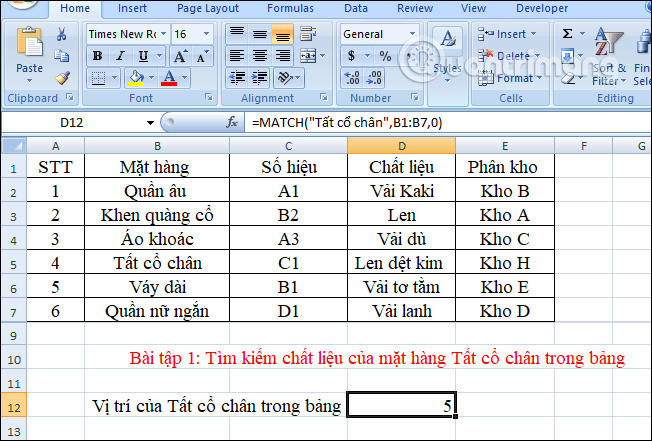652x441 pixels.
Task: Click Insert cells button
Action: 506,34
